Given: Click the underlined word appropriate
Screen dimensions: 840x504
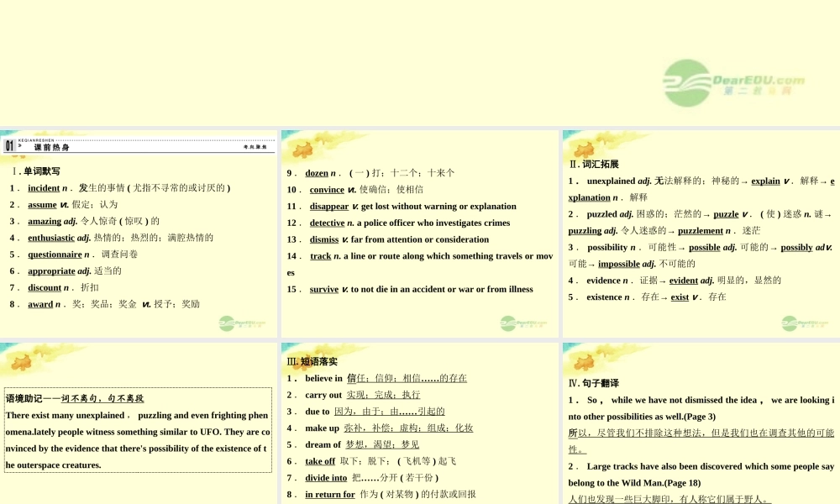Looking at the screenshot, I should point(51,271).
